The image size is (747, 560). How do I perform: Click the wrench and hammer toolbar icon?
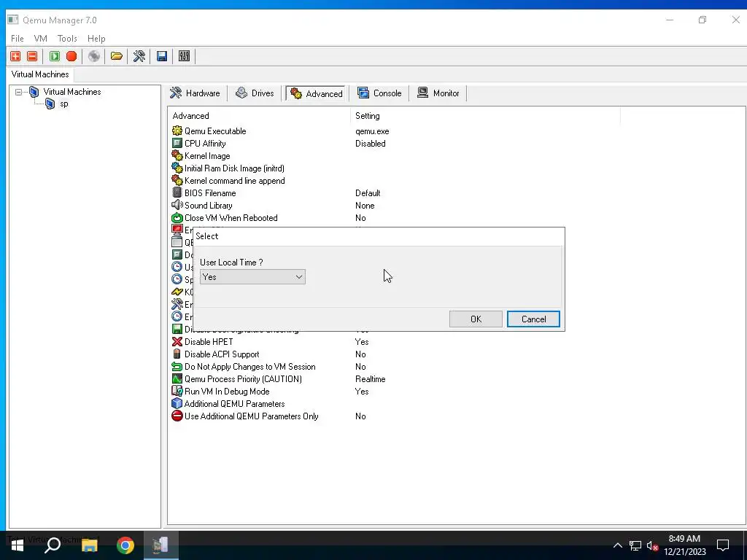[139, 56]
